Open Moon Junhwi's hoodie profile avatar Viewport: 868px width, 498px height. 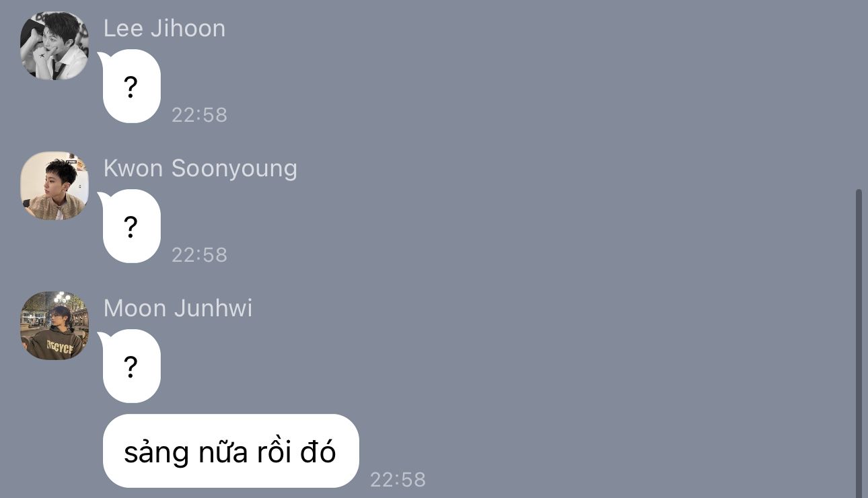tap(55, 326)
